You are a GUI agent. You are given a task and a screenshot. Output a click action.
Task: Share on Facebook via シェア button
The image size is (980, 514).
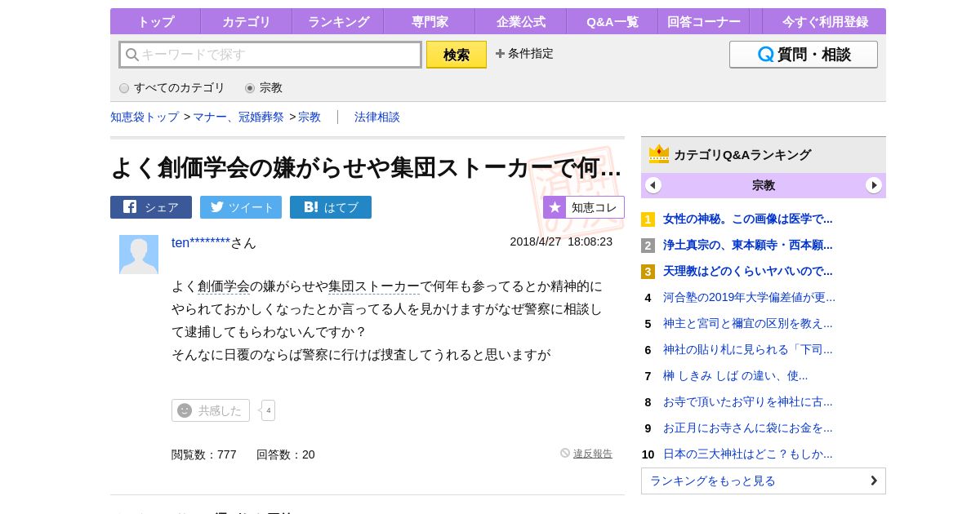[151, 207]
